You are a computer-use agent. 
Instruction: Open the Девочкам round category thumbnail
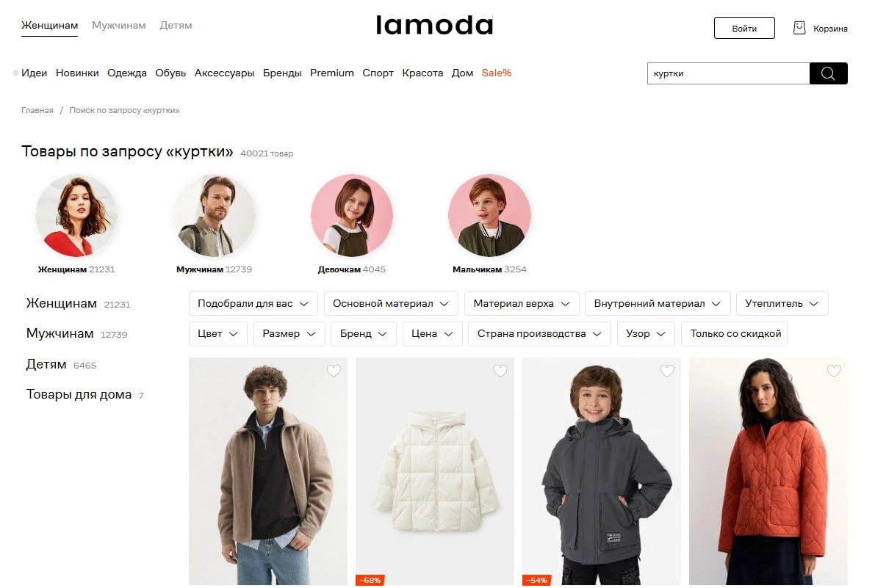click(352, 216)
